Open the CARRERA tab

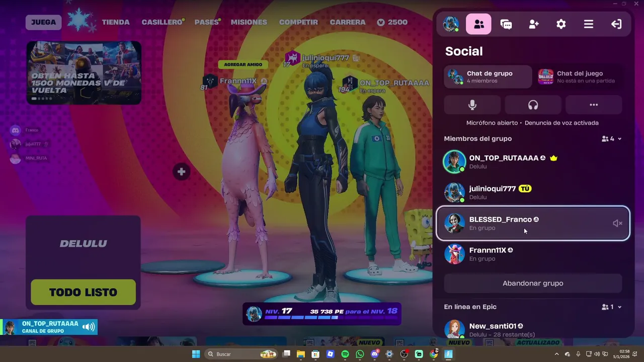347,22
